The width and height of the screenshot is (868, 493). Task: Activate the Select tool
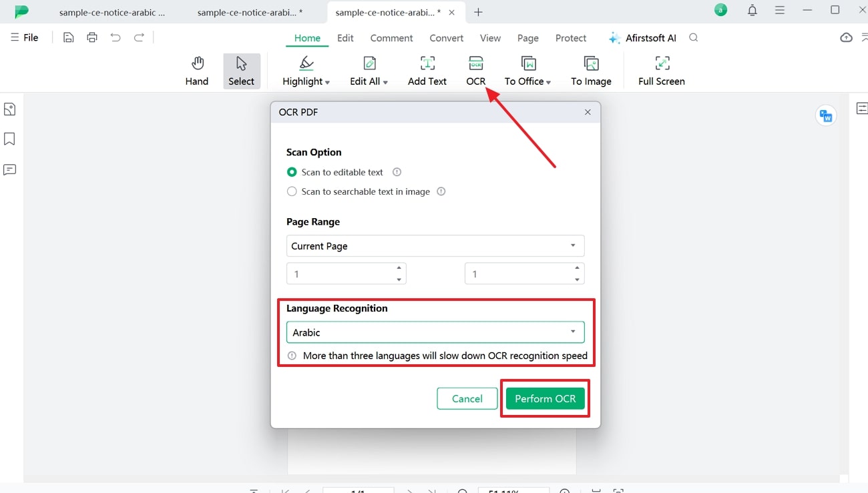point(242,71)
